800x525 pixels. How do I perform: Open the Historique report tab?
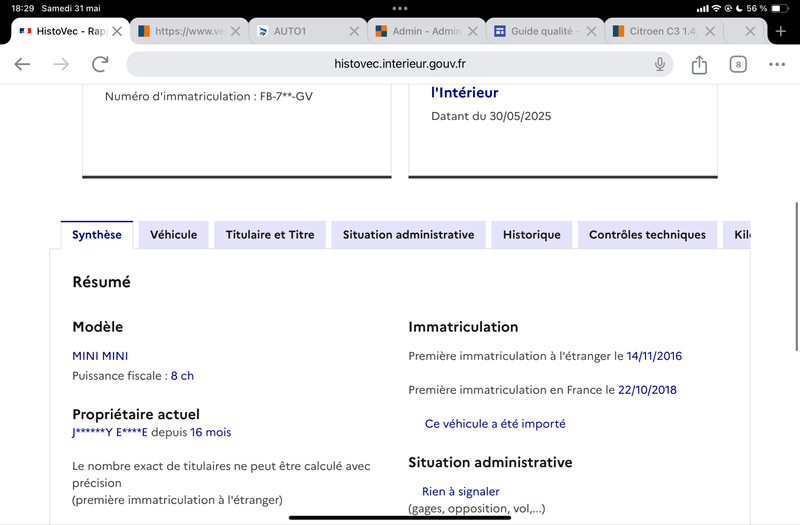[x=532, y=235]
